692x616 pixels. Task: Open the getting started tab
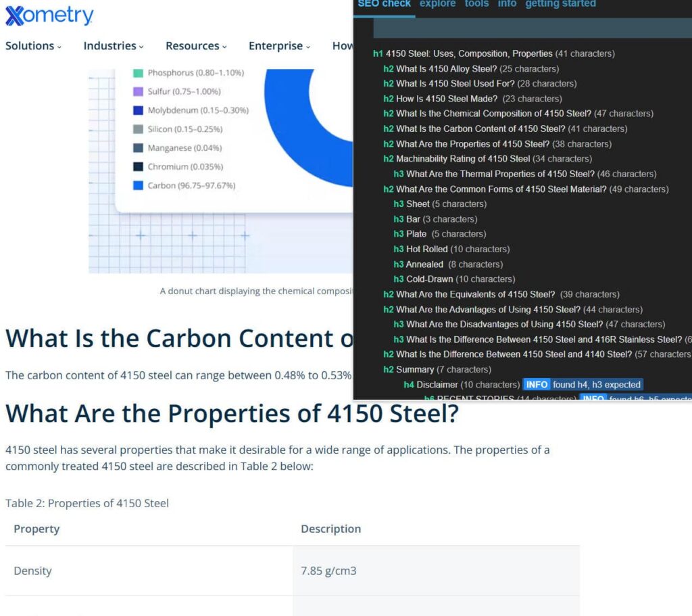pyautogui.click(x=560, y=4)
